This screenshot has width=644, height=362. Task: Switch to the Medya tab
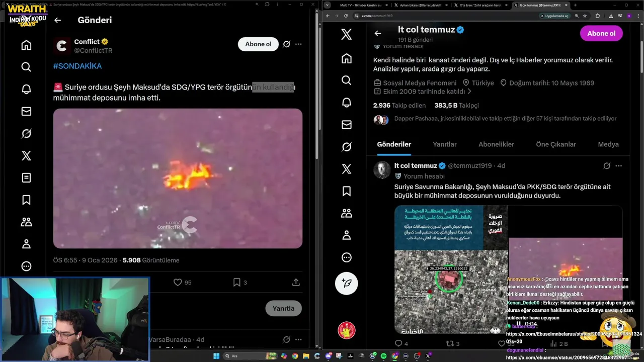click(608, 144)
